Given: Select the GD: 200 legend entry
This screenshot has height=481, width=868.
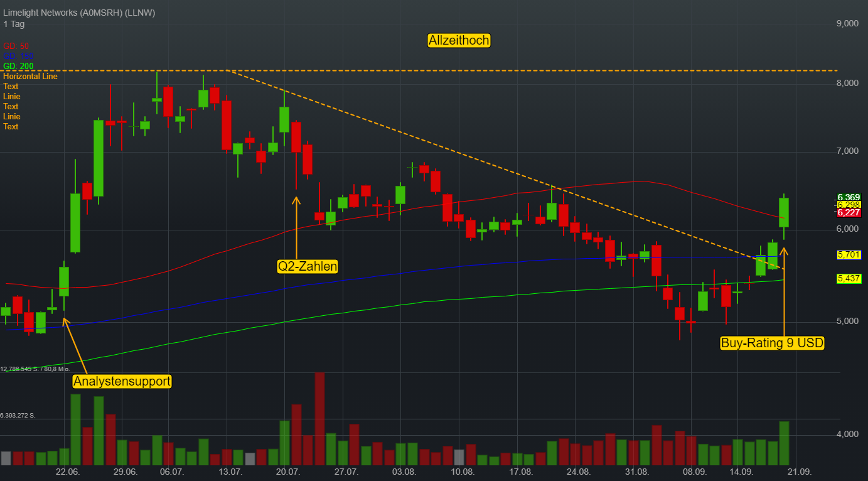Looking at the screenshot, I should [x=18, y=67].
